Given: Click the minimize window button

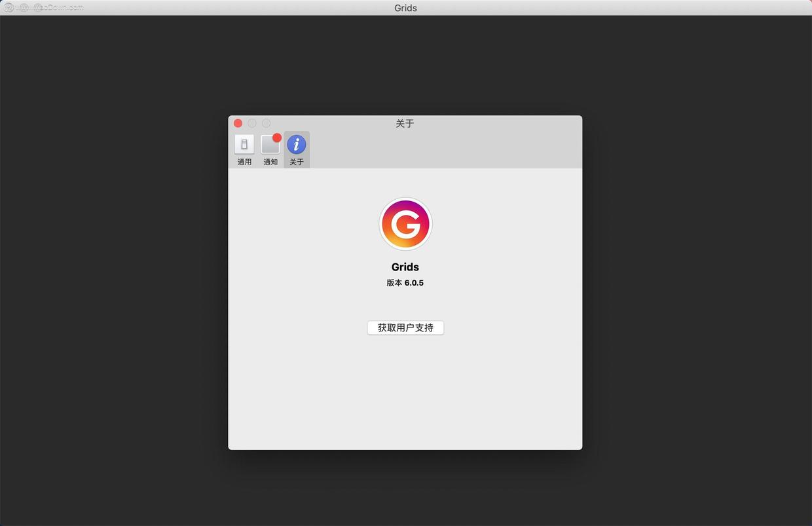Looking at the screenshot, I should click(252, 123).
